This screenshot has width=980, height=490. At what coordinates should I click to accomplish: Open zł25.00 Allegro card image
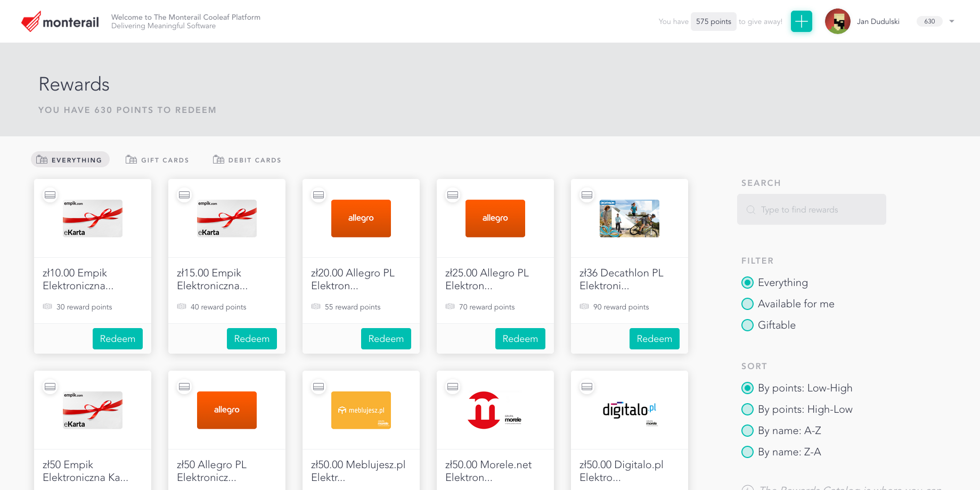click(495, 218)
